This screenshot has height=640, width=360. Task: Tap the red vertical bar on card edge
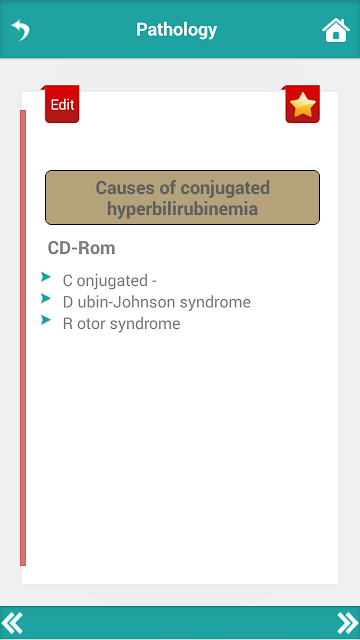point(23,338)
